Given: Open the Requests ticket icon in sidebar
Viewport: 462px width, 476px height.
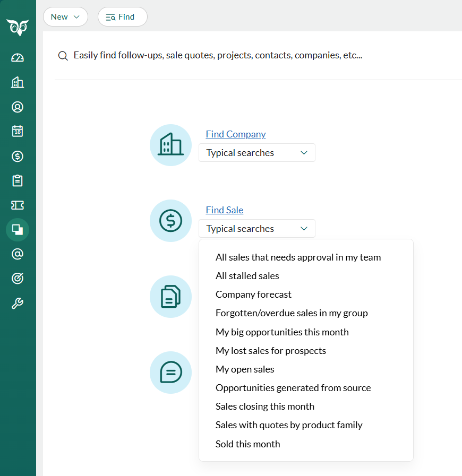Looking at the screenshot, I should (x=18, y=205).
